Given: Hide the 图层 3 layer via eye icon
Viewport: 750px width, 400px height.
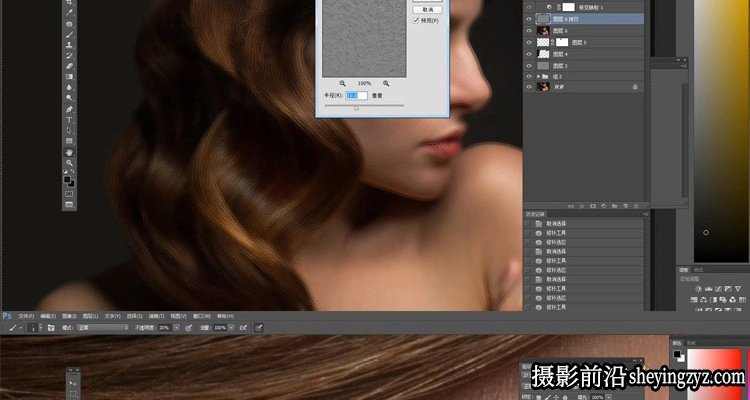Looking at the screenshot, I should (529, 66).
